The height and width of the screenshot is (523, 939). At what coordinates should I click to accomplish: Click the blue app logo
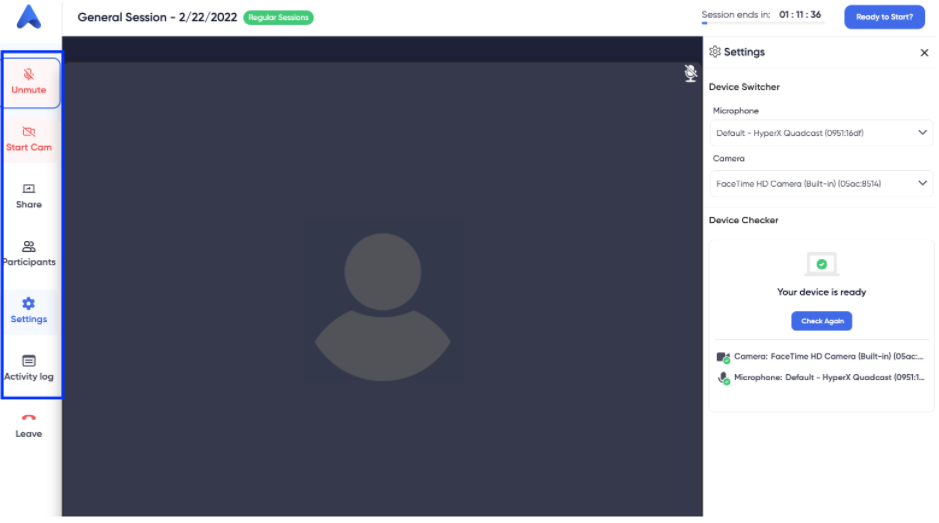tap(29, 17)
